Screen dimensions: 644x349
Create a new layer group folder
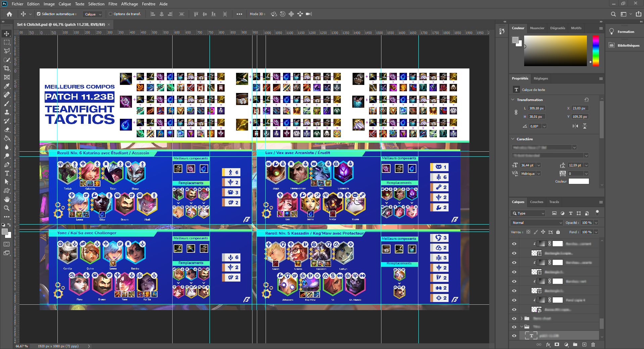[x=575, y=344]
